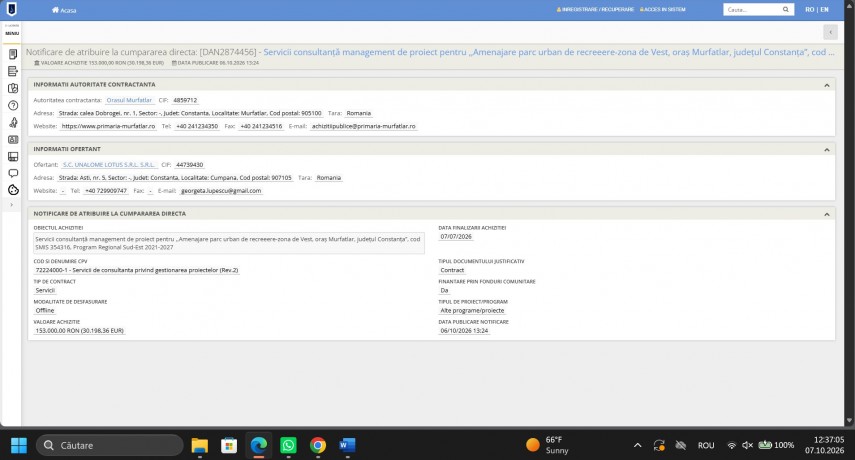Select the website https://www.primaria-murfatlar.ro
The image size is (855, 460).
[x=108, y=126]
